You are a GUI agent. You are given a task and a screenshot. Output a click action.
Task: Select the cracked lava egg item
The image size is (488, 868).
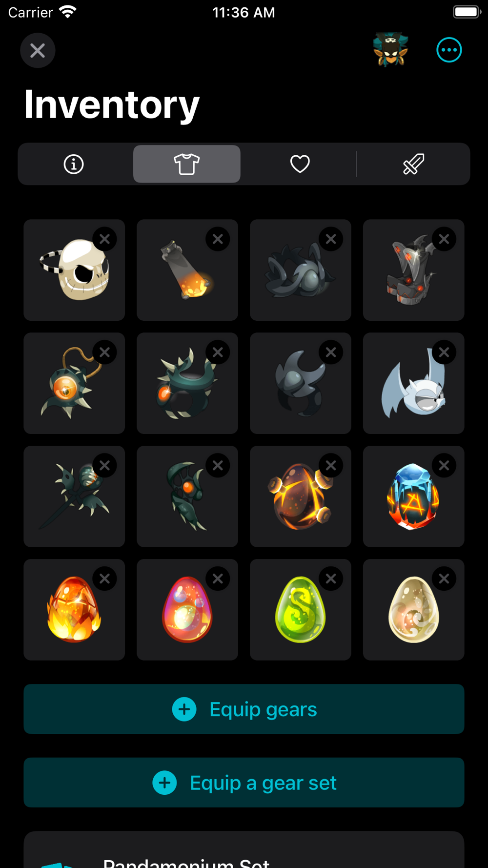click(x=300, y=496)
